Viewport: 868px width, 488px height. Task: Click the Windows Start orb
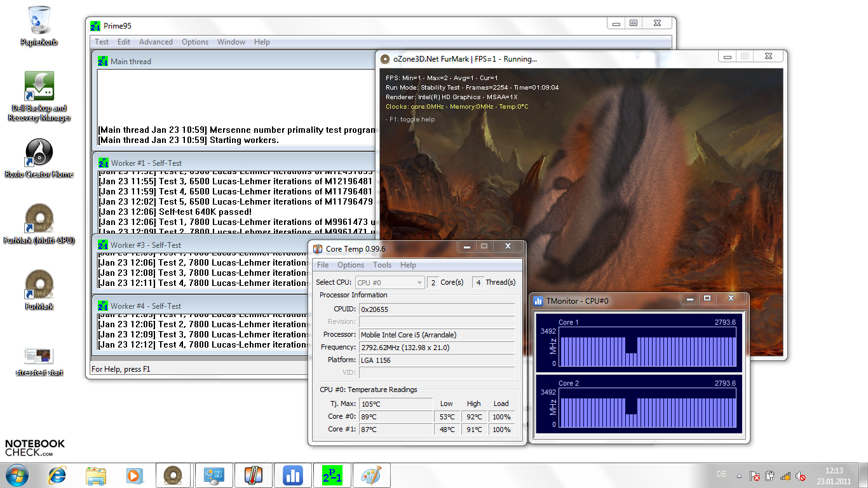(17, 475)
